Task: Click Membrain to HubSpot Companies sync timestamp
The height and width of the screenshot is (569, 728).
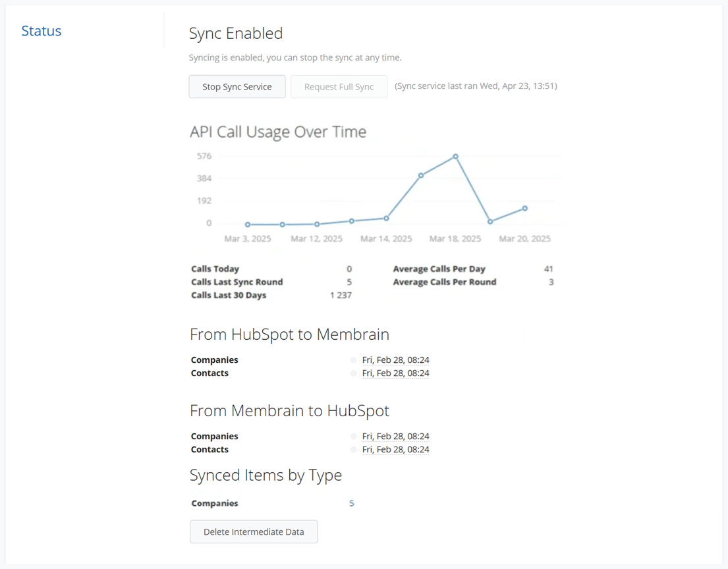Action: (x=395, y=436)
